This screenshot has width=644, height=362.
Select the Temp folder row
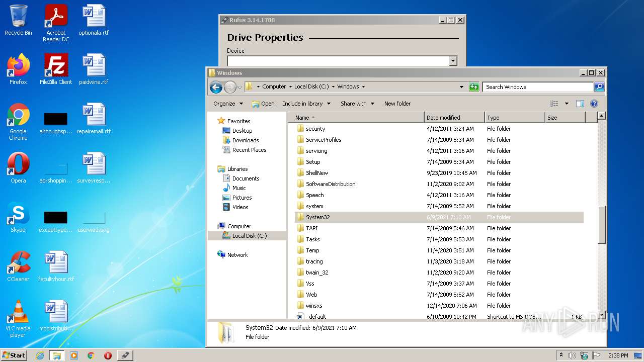click(439, 250)
